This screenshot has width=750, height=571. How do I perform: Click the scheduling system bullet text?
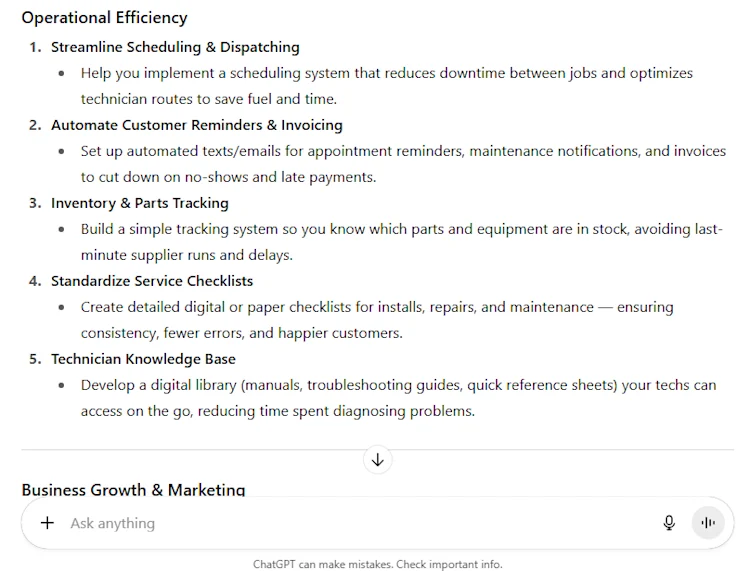pyautogui.click(x=386, y=86)
